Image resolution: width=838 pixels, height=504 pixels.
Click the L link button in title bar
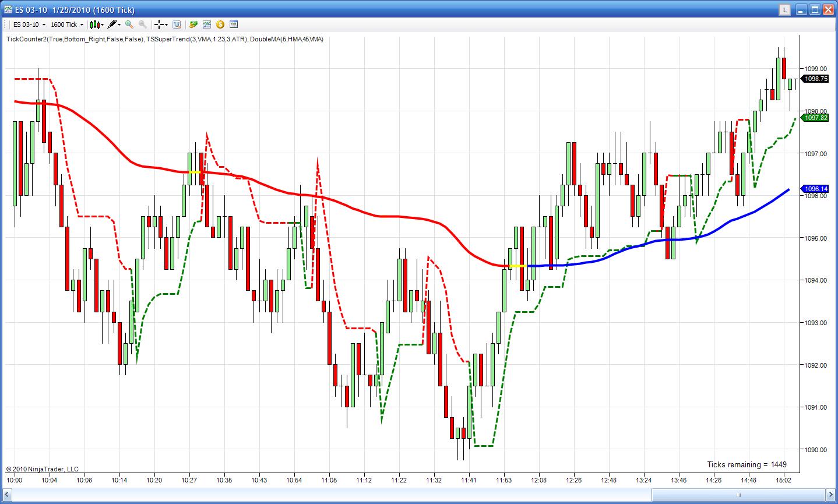pos(786,10)
